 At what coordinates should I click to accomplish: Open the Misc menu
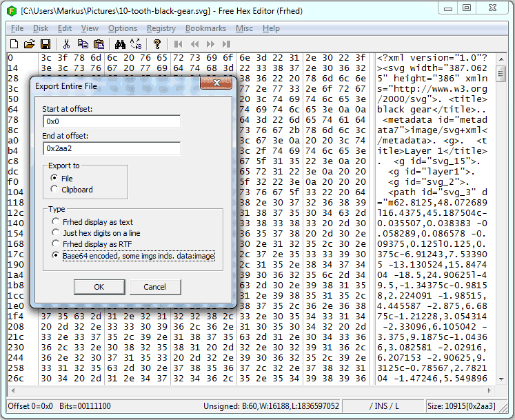[244, 28]
